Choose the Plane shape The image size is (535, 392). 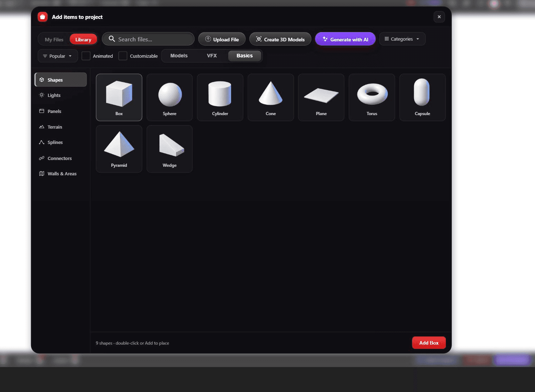(321, 97)
